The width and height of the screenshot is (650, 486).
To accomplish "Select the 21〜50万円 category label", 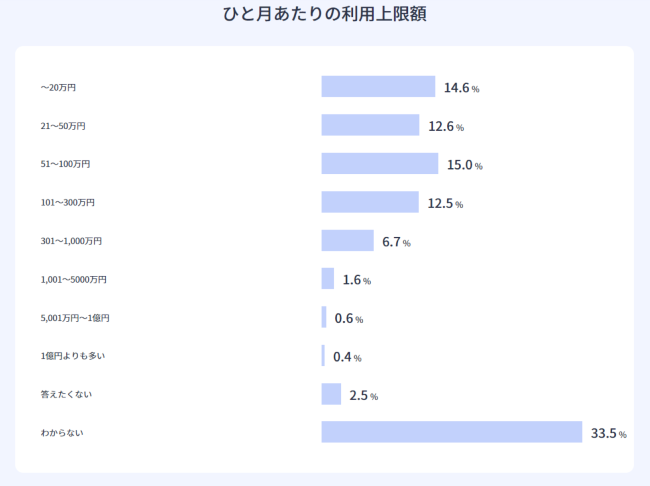I will click(63, 126).
